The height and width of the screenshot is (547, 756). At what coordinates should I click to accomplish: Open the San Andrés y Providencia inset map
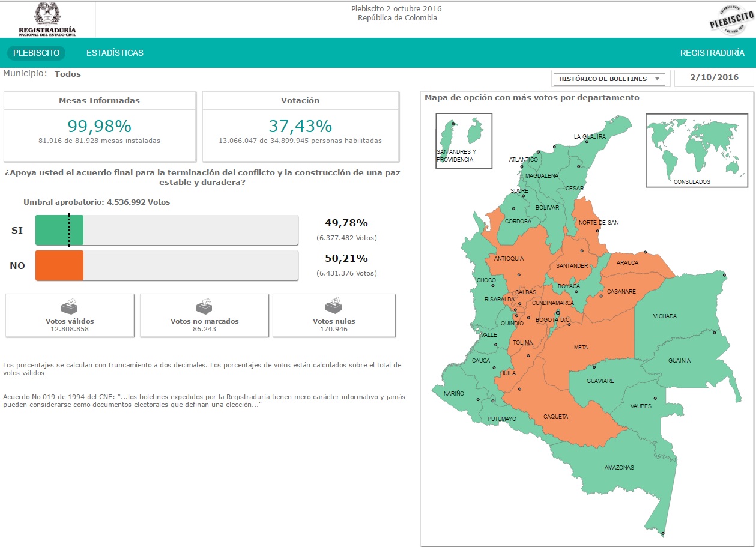[464, 141]
